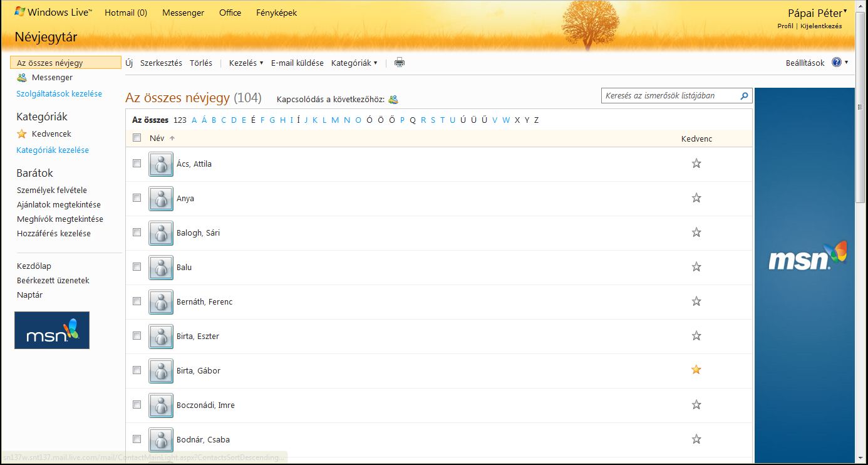Open contact Bodnár, Csaba

coord(203,439)
